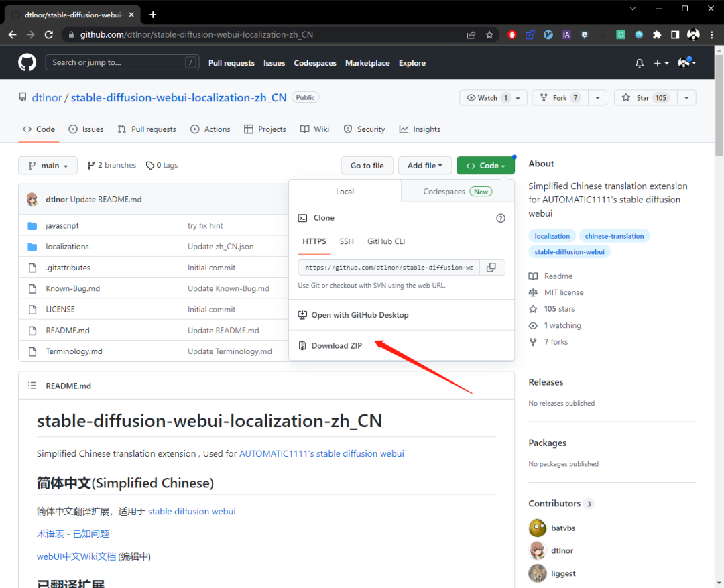Click Open with GitHub Desktop

click(360, 315)
